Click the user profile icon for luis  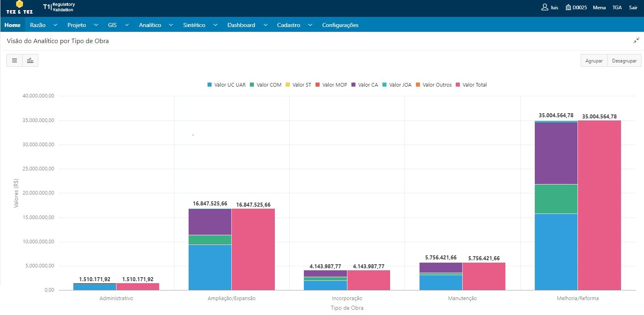pyautogui.click(x=544, y=7)
